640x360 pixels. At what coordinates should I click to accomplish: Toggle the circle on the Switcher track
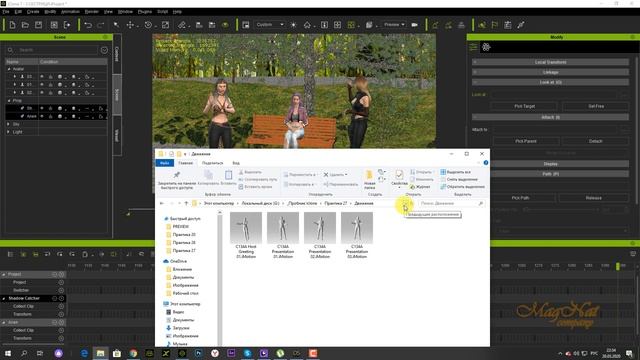tap(61, 290)
